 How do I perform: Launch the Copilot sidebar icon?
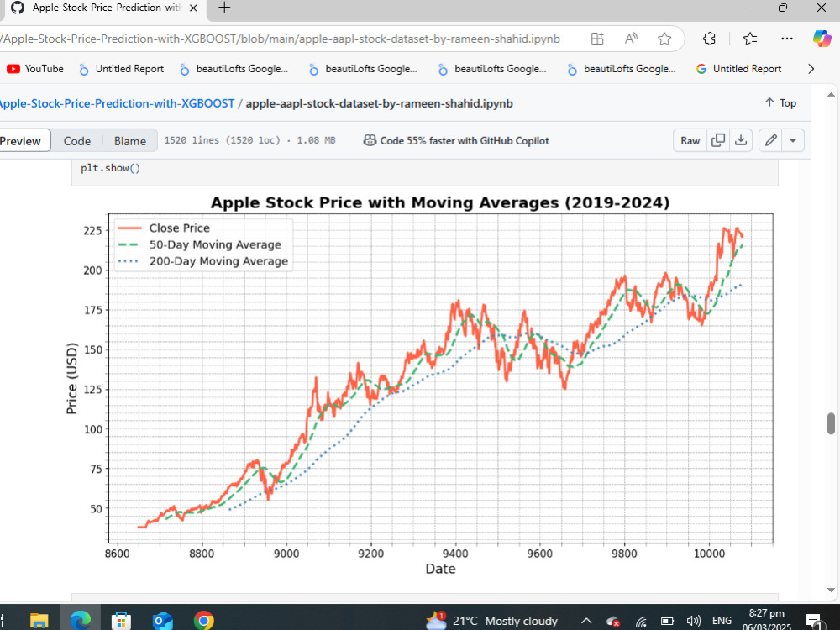(x=822, y=39)
